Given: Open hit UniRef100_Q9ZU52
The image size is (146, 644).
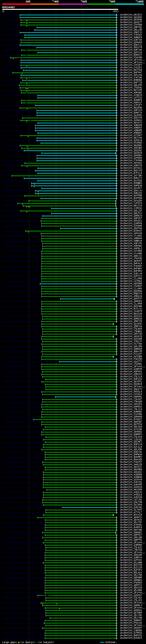Looking at the screenshot, I should click(x=131, y=150).
